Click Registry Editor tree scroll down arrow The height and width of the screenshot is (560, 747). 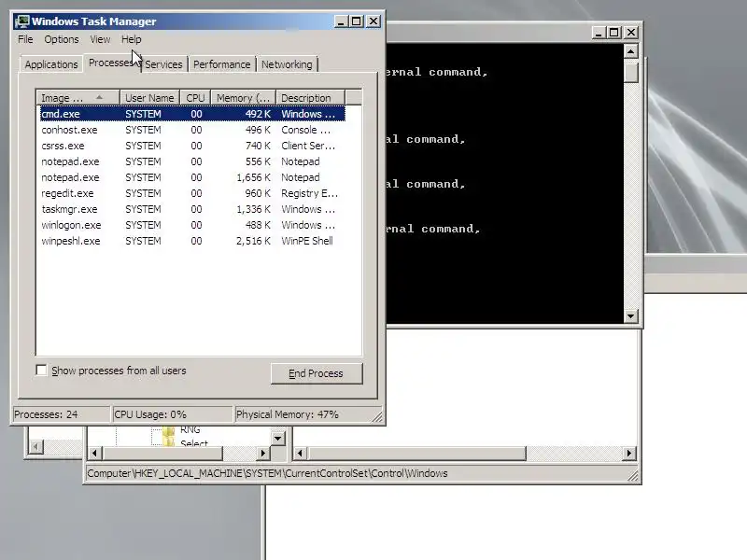(x=278, y=438)
